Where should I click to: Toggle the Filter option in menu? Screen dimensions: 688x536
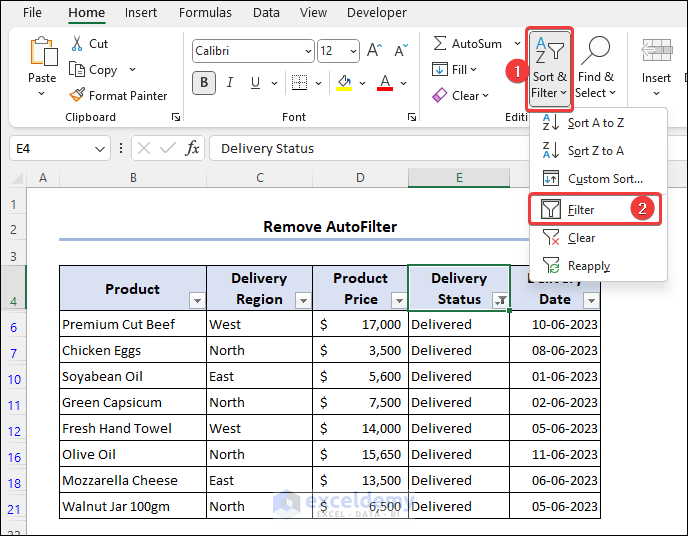[582, 210]
